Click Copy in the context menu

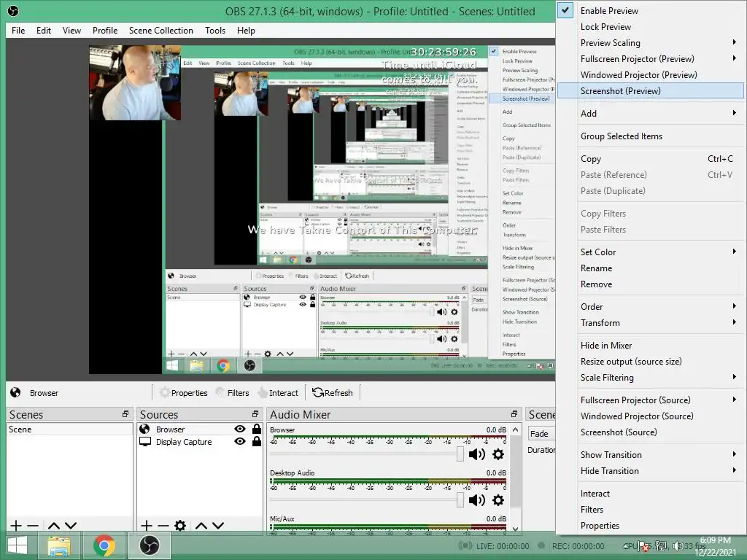650,158
